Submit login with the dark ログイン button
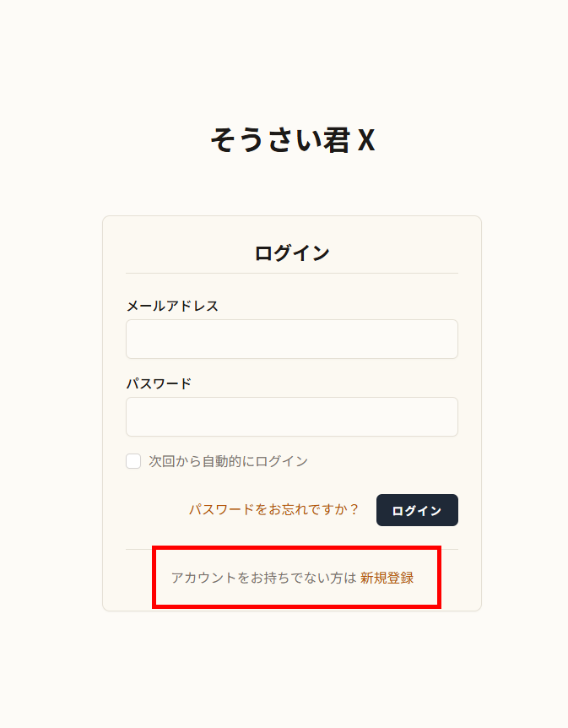Viewport: 568px width, 728px height. coord(417,510)
